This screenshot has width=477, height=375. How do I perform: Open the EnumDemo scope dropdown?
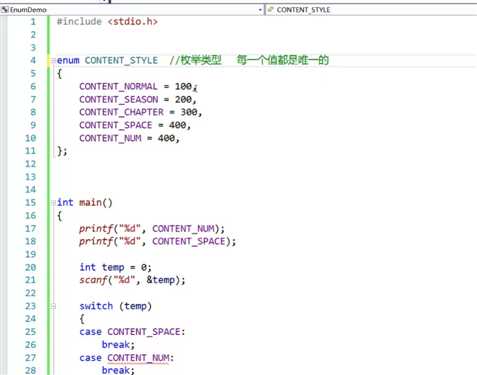(260, 10)
